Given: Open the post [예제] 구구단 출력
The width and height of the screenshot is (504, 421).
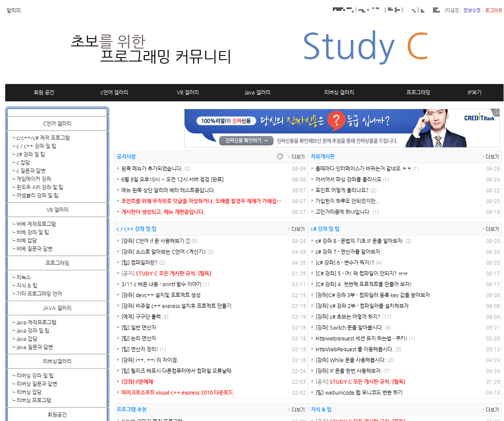Looking at the screenshot, I should (141, 317).
